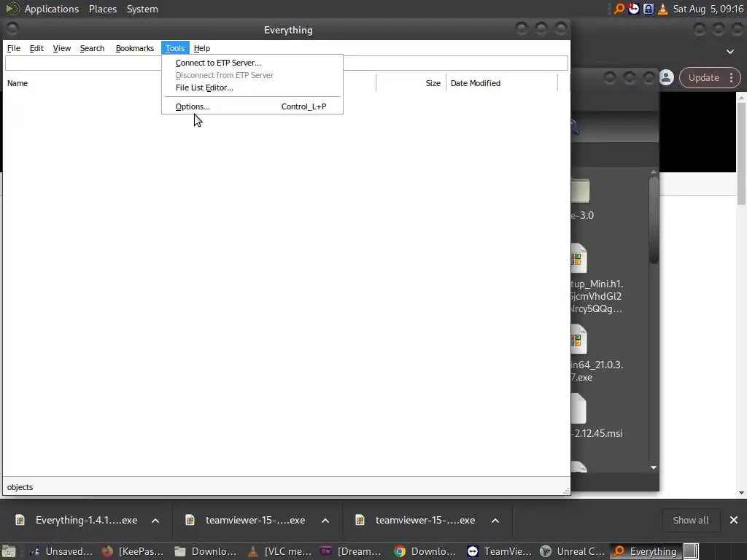Open the Chrome profile avatar icon
747x560 pixels.
point(667,77)
